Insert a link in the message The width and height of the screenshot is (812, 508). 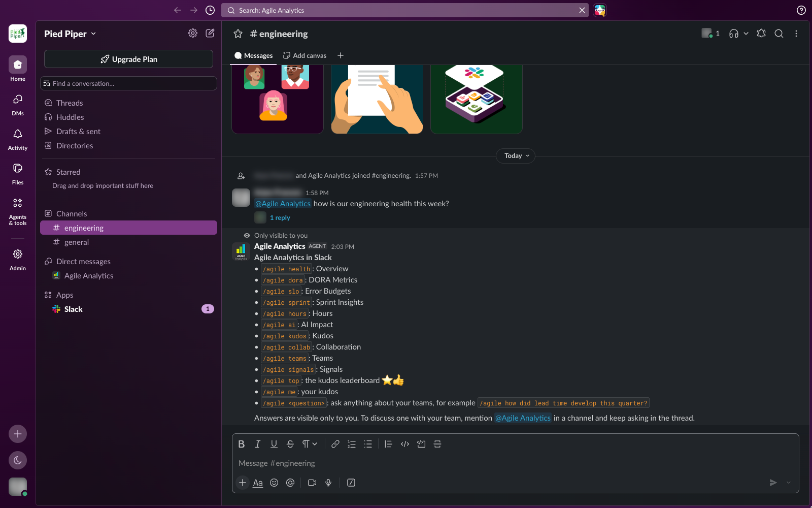335,444
